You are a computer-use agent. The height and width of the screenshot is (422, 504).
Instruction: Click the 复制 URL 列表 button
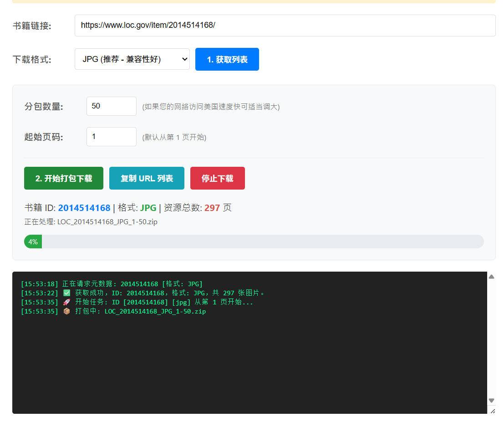147,178
